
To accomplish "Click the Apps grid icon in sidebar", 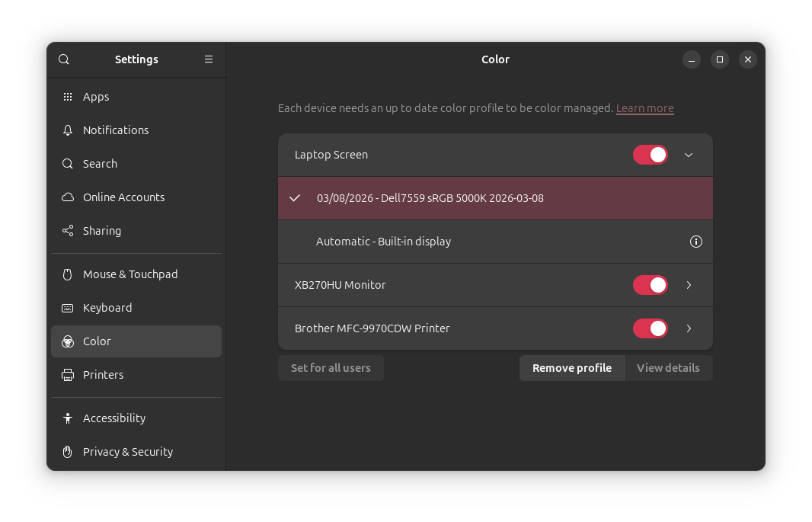I will pyautogui.click(x=68, y=97).
